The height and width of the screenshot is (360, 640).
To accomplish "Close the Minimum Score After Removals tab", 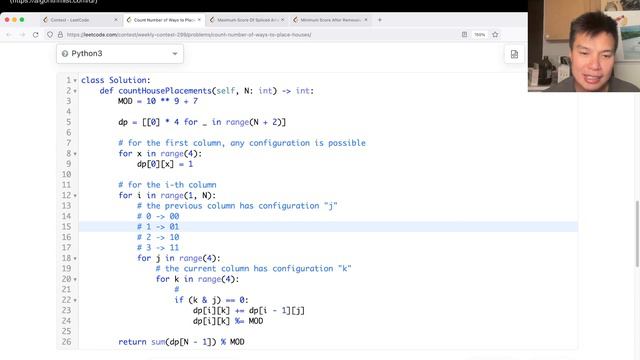I will pyautogui.click(x=366, y=20).
